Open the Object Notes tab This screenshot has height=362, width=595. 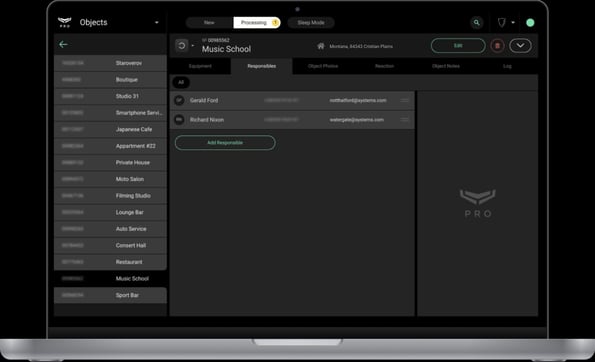point(445,66)
